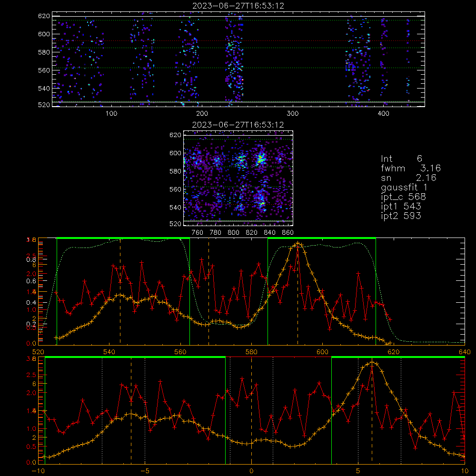Click y-axis label 620 of top image
476x476 pixels.
[44, 16]
